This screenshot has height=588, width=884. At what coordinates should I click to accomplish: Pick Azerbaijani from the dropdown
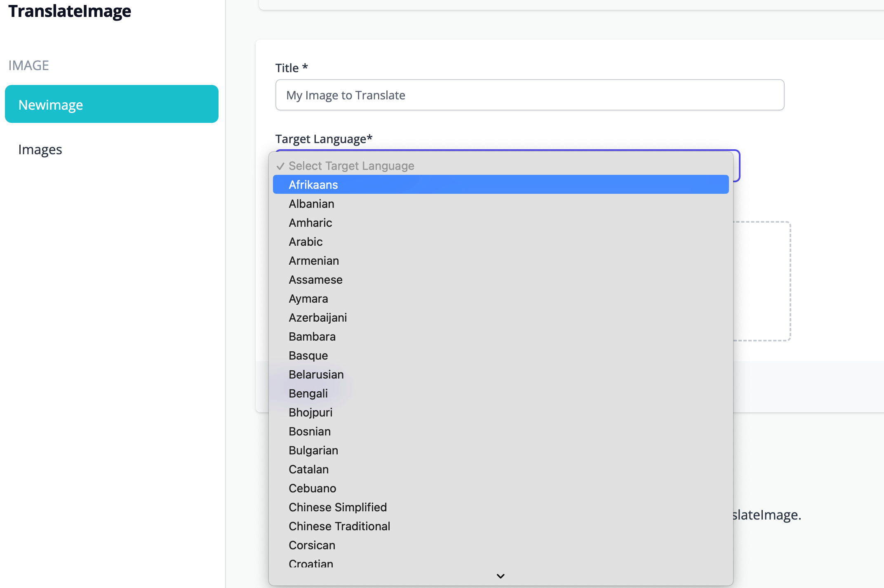pos(317,318)
